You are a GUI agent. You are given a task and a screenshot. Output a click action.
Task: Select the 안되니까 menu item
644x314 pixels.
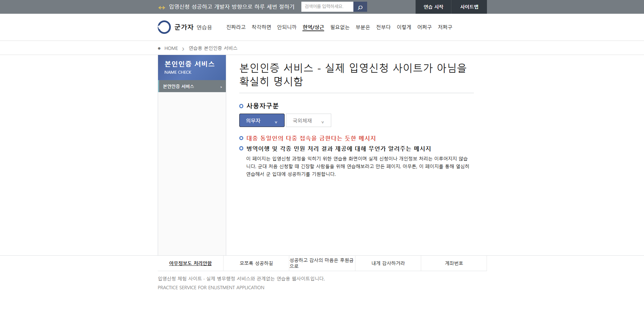tap(287, 27)
